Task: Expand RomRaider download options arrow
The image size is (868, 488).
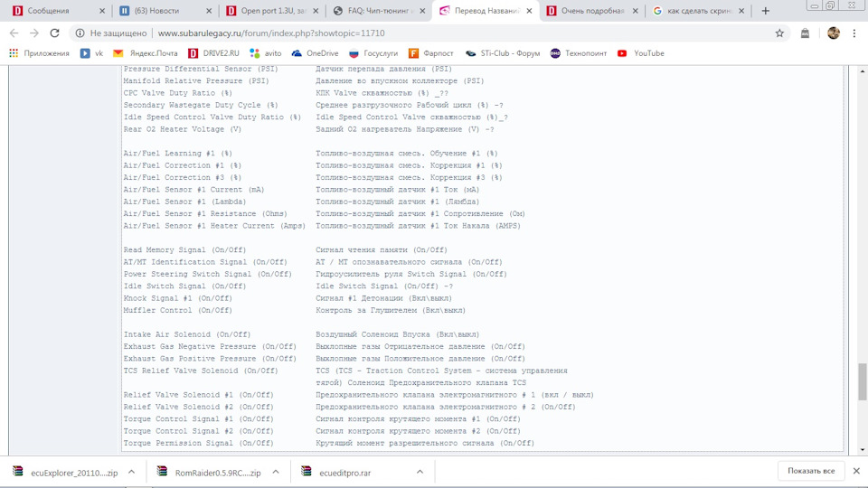Action: pos(276,472)
